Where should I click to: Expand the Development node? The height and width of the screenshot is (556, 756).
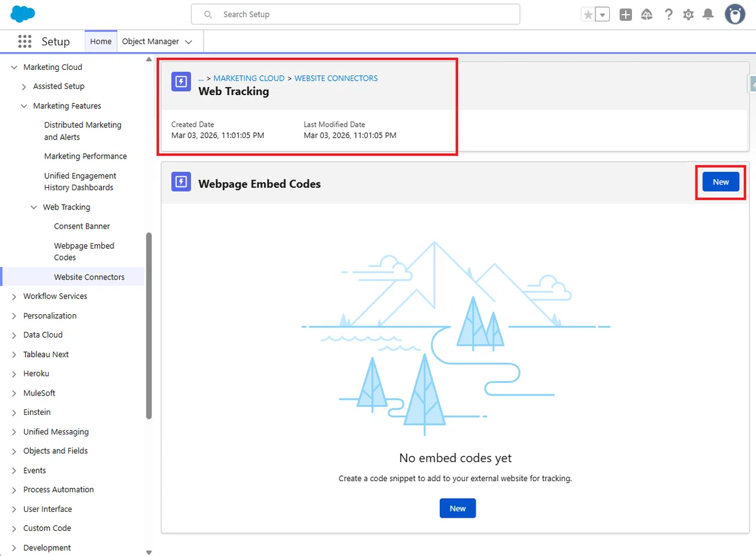click(14, 548)
